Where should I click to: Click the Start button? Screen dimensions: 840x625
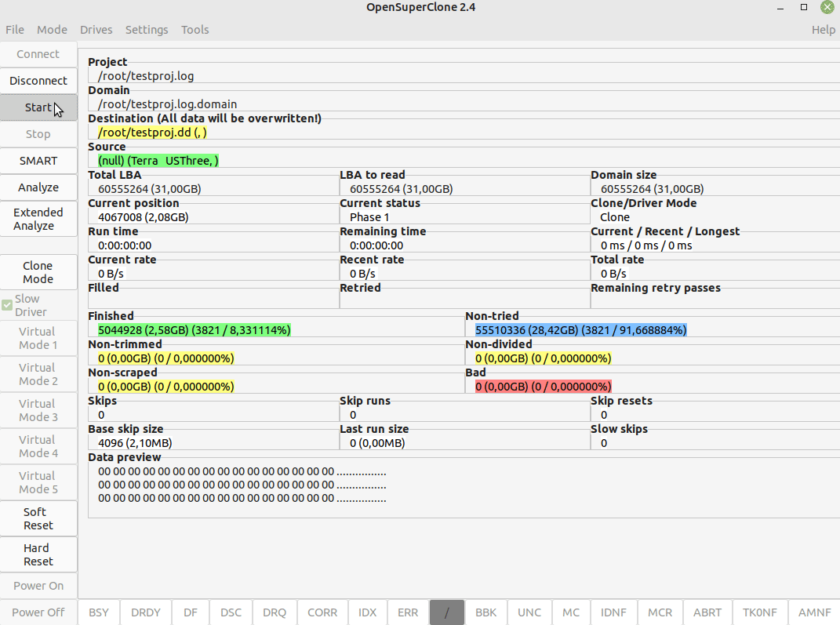38,107
